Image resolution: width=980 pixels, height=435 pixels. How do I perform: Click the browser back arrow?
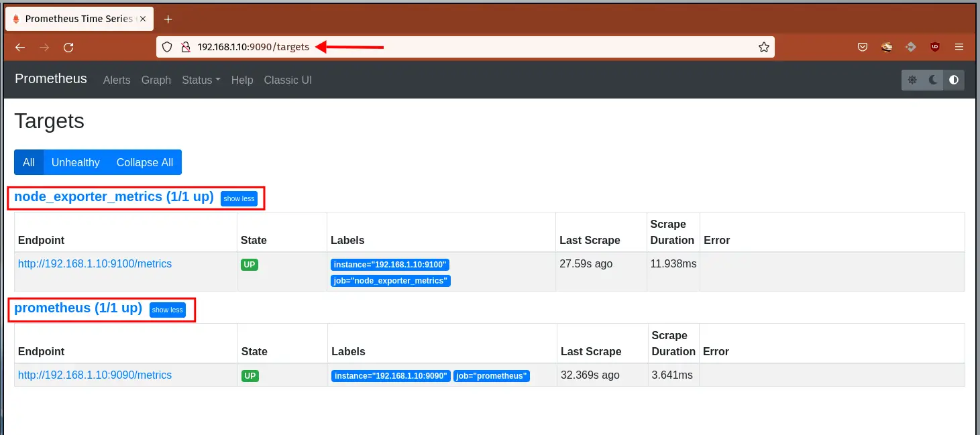tap(20, 47)
